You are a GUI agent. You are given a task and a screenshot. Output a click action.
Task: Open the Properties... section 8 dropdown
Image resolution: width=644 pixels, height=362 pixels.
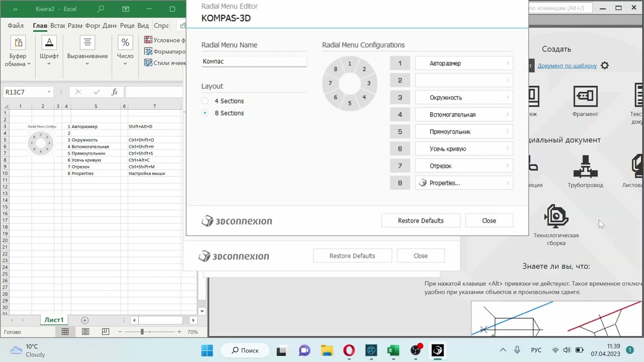[464, 183]
